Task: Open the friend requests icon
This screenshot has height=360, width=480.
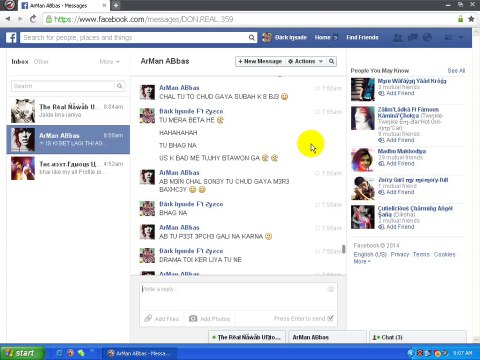Action: click(397, 37)
